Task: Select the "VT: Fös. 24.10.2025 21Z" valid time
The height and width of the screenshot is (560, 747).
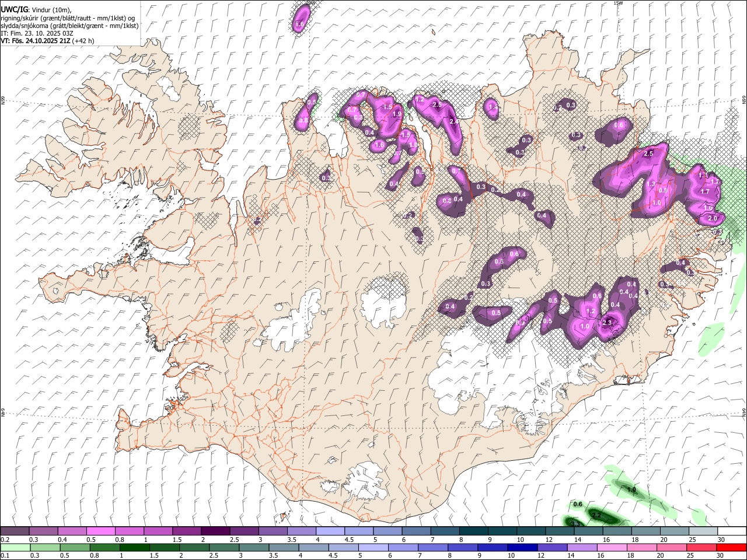Action: pyautogui.click(x=35, y=41)
